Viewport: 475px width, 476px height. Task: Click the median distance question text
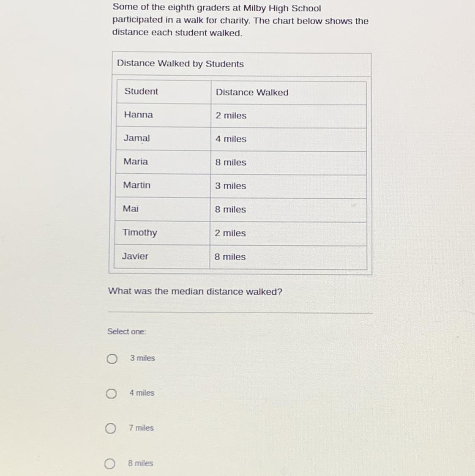click(x=195, y=291)
